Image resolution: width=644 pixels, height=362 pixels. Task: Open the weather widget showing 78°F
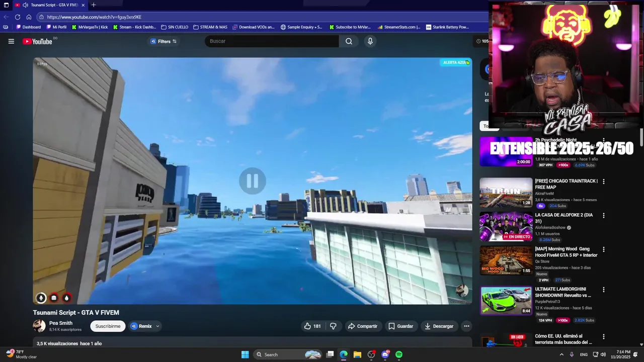click(21, 354)
